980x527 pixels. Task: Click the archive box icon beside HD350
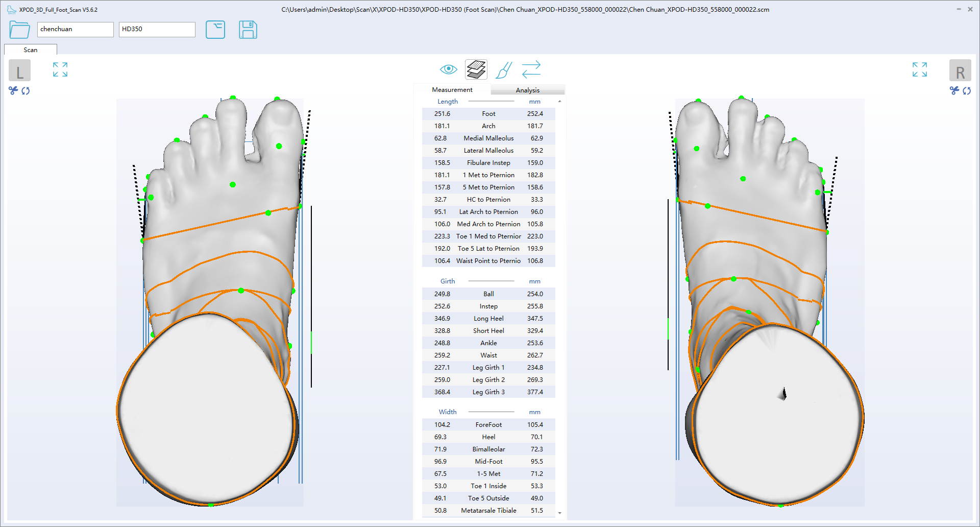coord(215,30)
